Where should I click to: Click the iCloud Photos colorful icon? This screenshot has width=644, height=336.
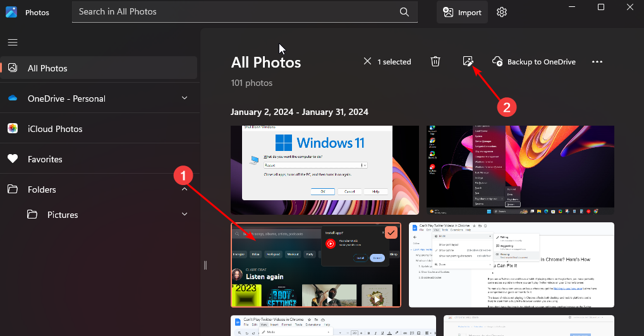click(13, 128)
